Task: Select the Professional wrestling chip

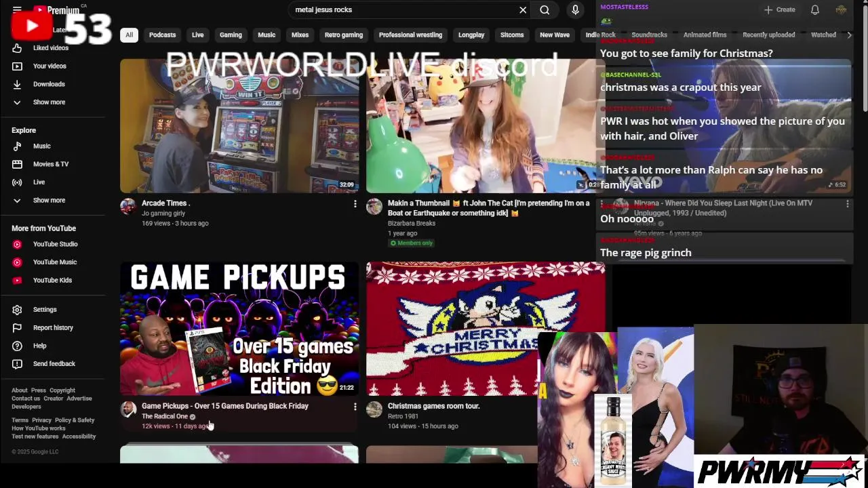Action: point(410,35)
